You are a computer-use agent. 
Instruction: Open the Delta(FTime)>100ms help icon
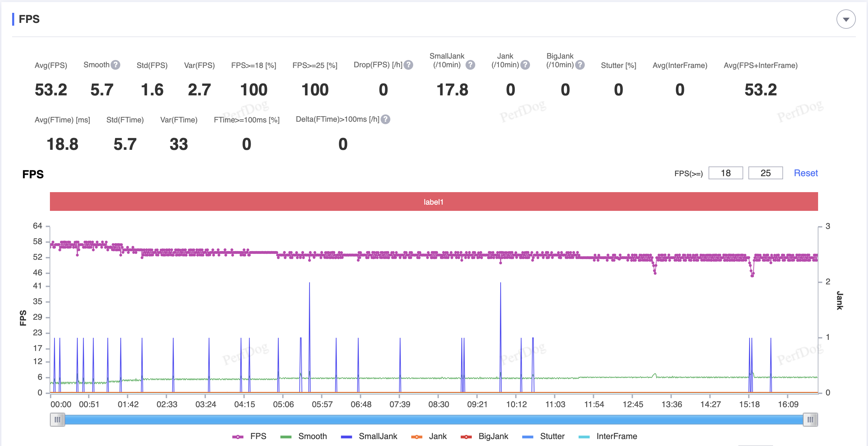point(385,119)
